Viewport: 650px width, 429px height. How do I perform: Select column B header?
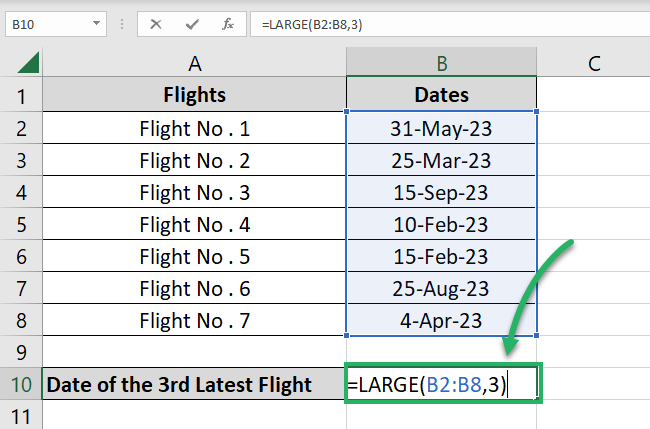441,64
